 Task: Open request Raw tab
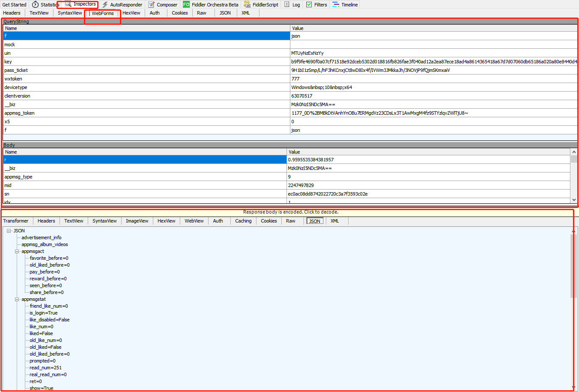point(202,13)
